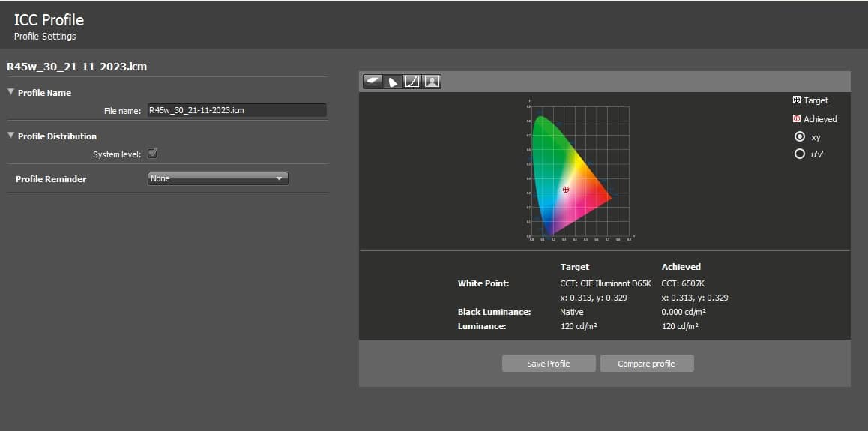
Task: Select the chromaticity gamut view icon
Action: coord(392,82)
